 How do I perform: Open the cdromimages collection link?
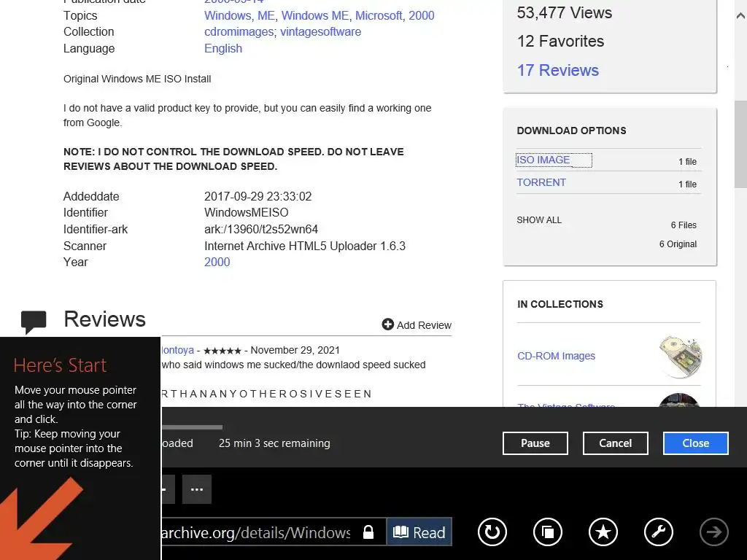coord(239,32)
